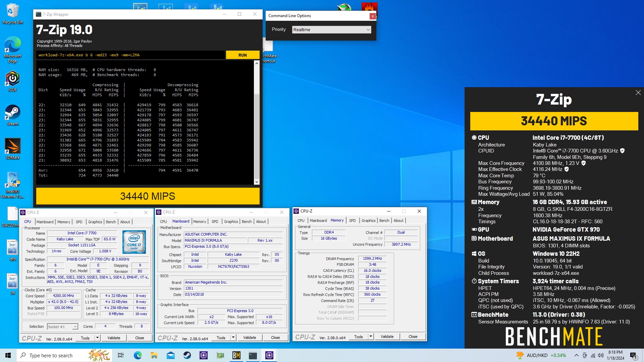Click the 7-Zip output scrollbar thumb
This screenshot has width=644, height=362.
coord(257,137)
